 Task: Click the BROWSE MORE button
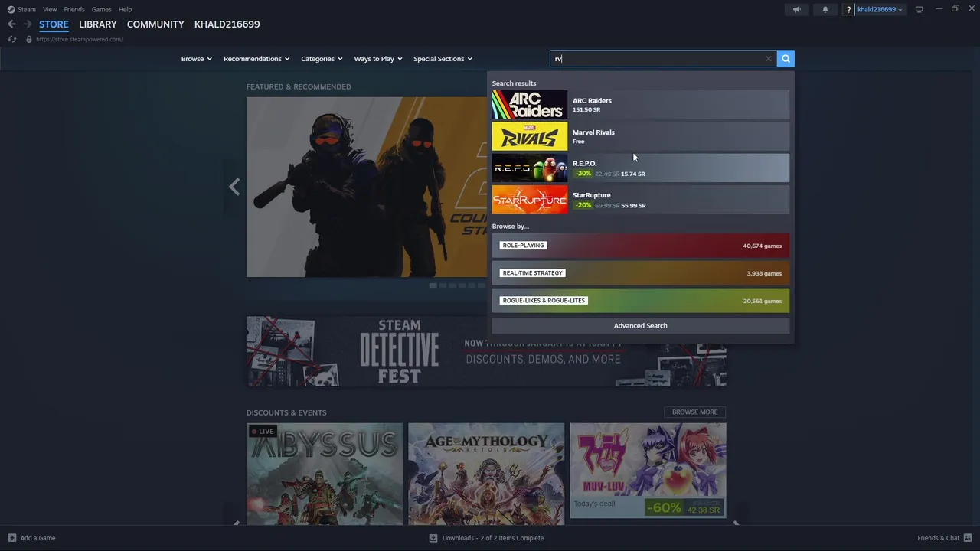point(695,412)
